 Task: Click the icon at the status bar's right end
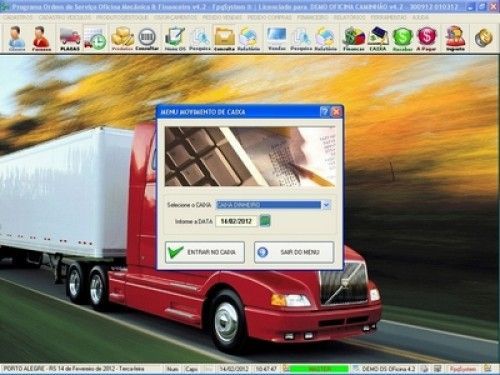[488, 369]
